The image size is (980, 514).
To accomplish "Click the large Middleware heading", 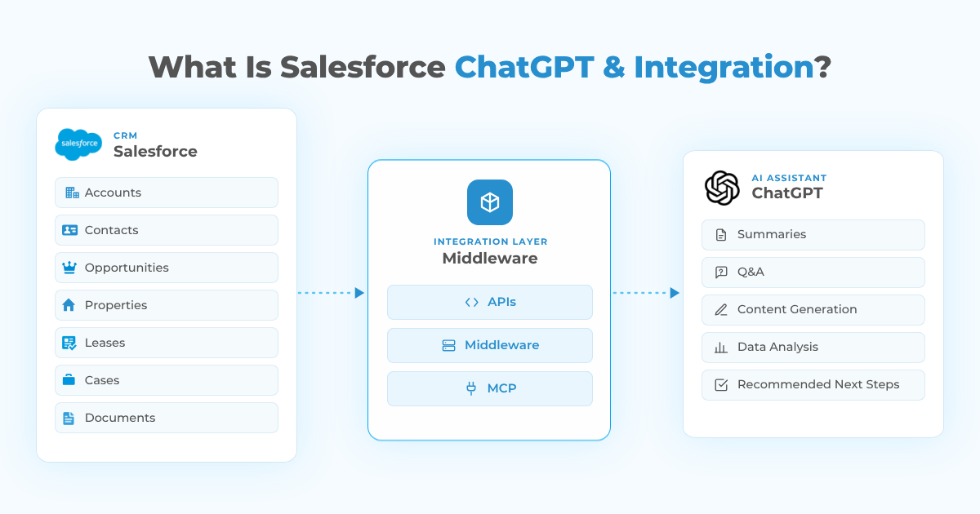I will click(x=490, y=259).
